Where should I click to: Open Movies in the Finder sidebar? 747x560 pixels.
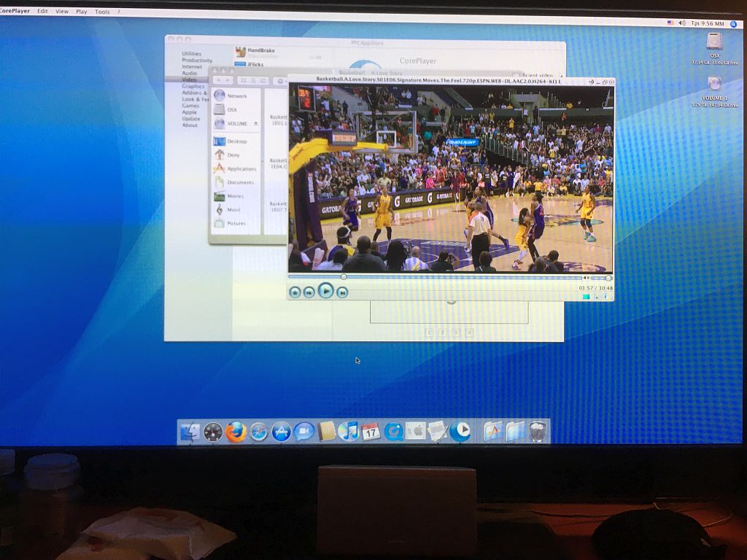pos(236,196)
